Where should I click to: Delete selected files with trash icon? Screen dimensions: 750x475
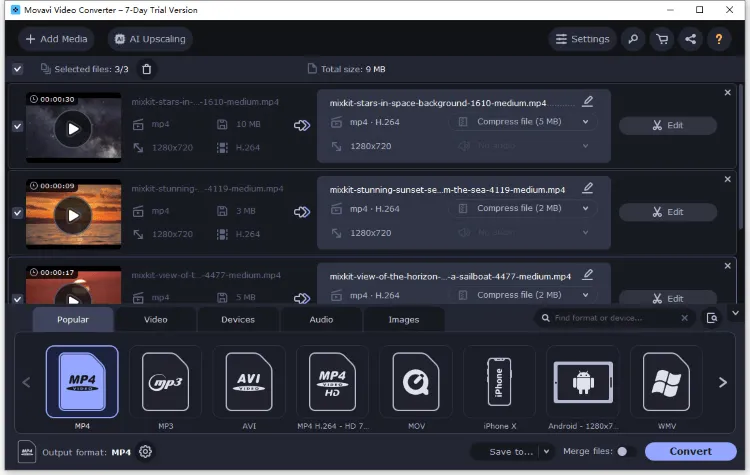pyautogui.click(x=146, y=69)
